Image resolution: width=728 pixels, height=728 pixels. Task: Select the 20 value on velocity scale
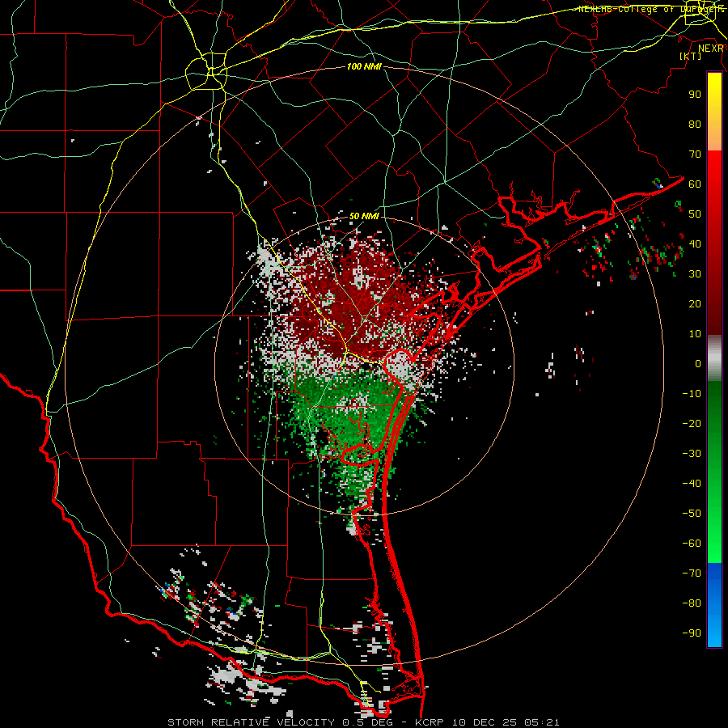695,304
